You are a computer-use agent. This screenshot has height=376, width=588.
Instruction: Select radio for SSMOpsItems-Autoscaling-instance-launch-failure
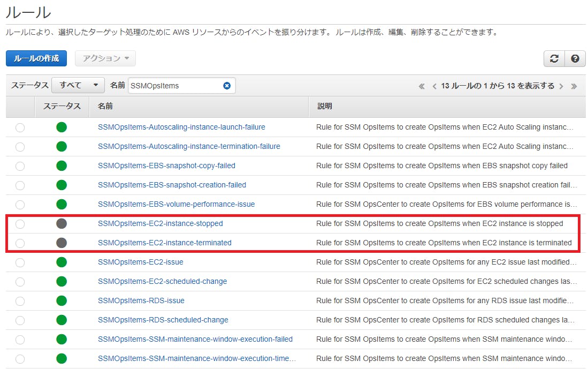[x=20, y=127]
